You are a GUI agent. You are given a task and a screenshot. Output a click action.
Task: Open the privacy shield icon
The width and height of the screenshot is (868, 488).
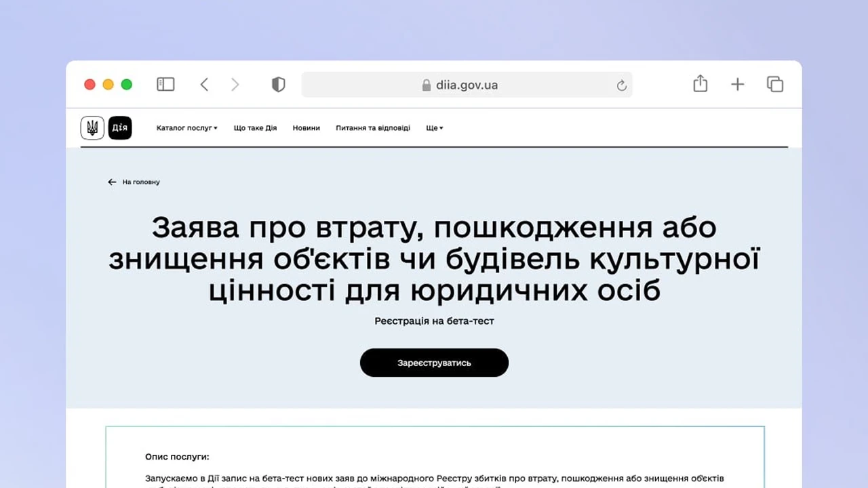[x=278, y=84]
